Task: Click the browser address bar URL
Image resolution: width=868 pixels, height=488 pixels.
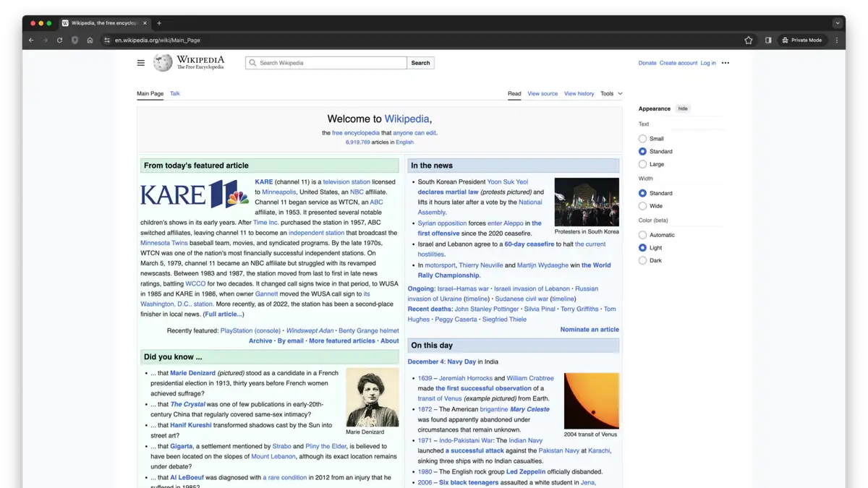Action: point(158,40)
